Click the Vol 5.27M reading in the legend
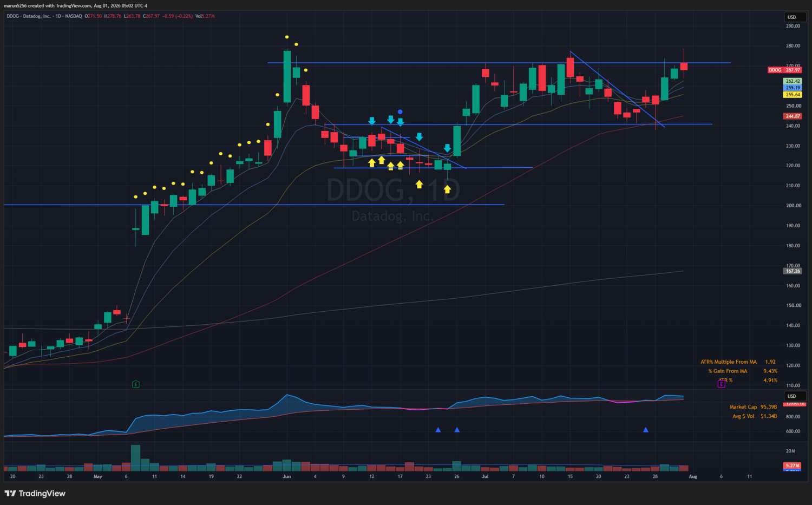The height and width of the screenshot is (505, 812). (205, 16)
